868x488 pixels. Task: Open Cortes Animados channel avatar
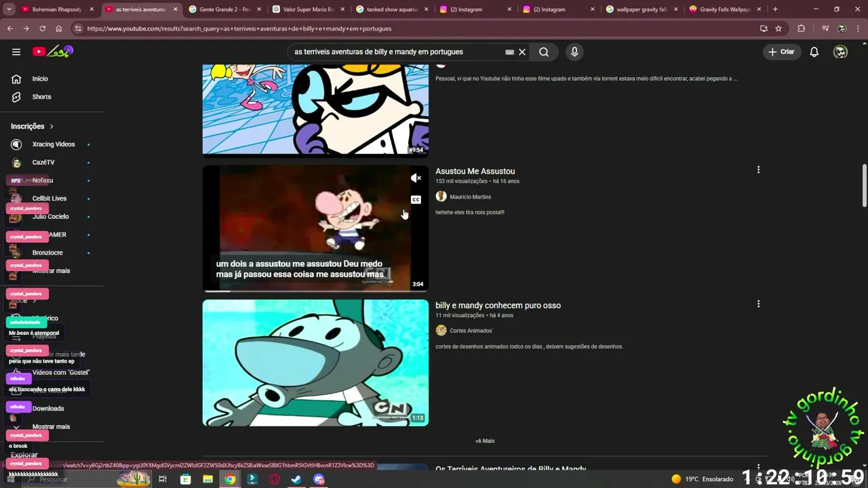(x=441, y=331)
